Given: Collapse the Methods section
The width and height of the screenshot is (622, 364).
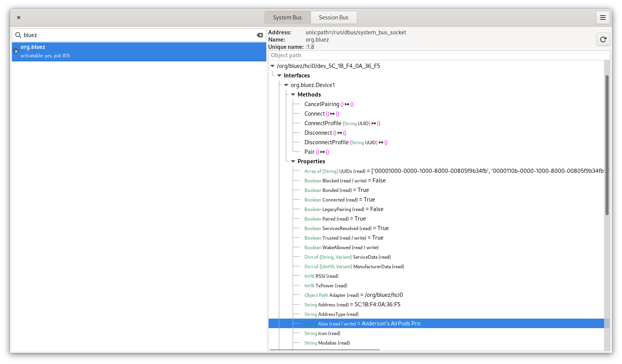Looking at the screenshot, I should tap(293, 94).
